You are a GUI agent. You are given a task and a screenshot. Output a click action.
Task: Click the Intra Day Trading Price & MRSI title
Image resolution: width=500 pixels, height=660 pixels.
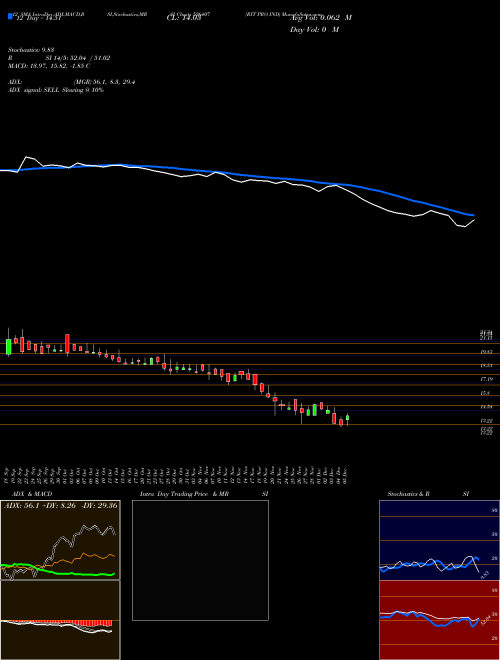point(204,494)
